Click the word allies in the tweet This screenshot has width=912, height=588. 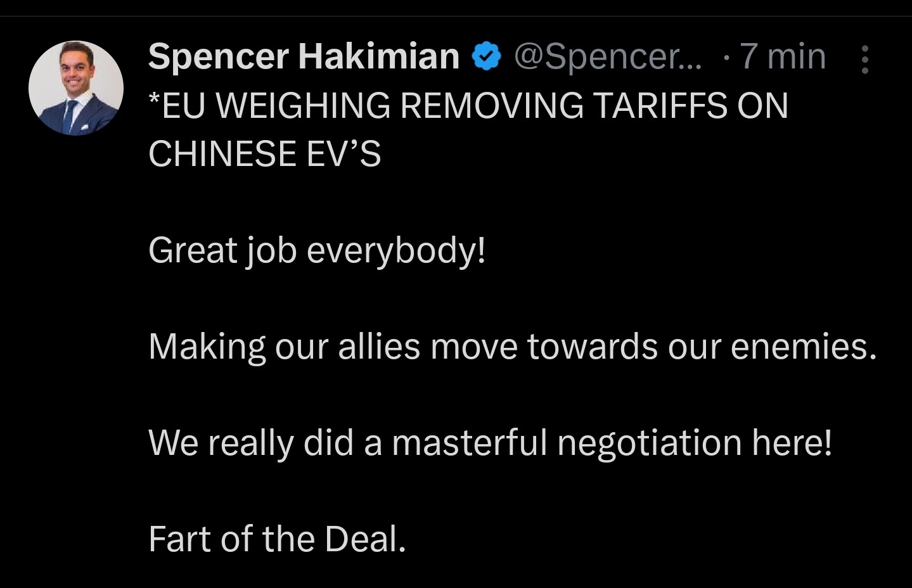[x=379, y=347]
